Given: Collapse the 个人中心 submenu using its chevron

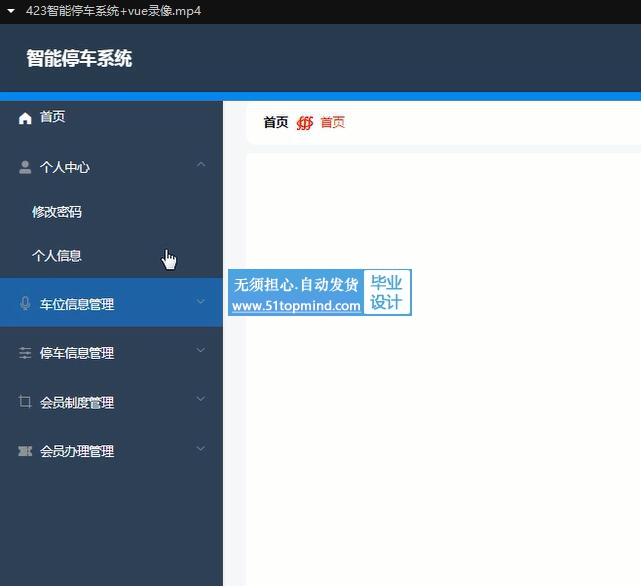Looking at the screenshot, I should pyautogui.click(x=201, y=165).
